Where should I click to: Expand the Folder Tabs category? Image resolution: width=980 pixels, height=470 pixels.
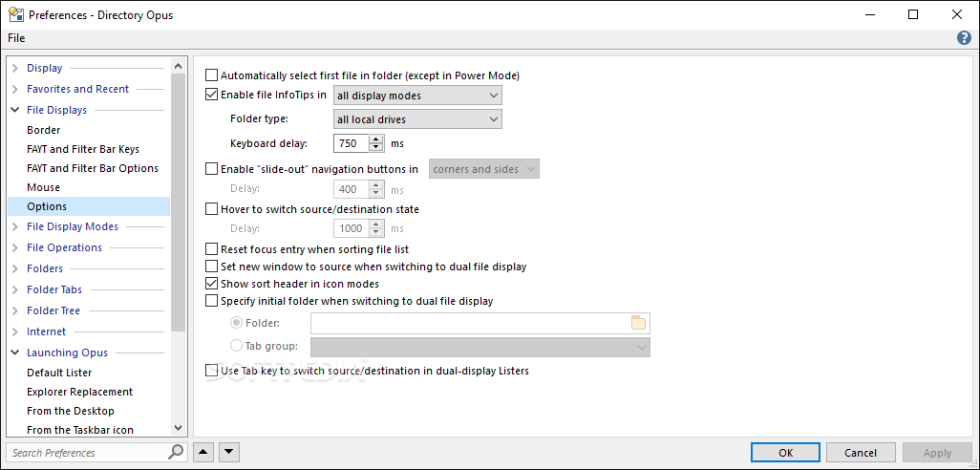[x=15, y=290]
